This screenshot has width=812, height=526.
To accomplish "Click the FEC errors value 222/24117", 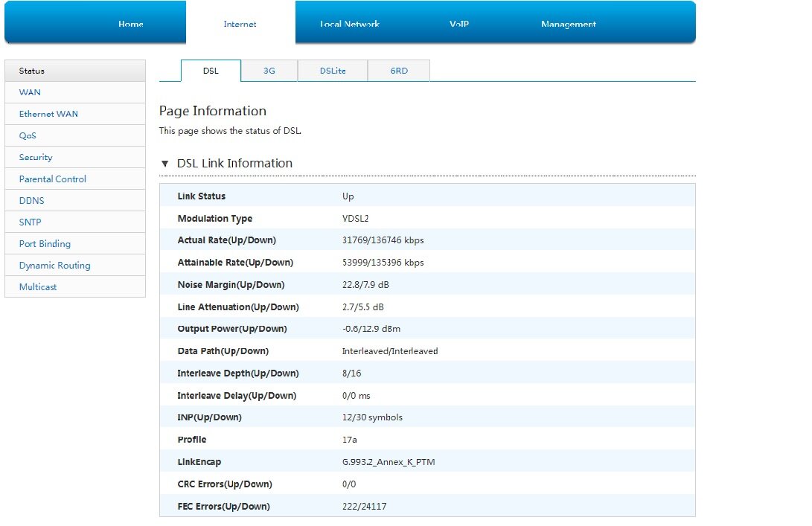I will click(365, 507).
